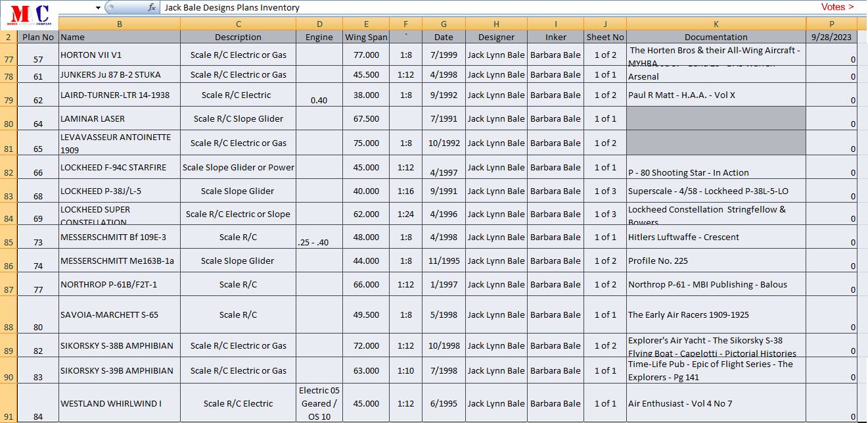Click the 'Paul R Matt - H.A.A. - Vol X' cell
Image resolution: width=868 pixels, height=423 pixels.
tap(716, 95)
